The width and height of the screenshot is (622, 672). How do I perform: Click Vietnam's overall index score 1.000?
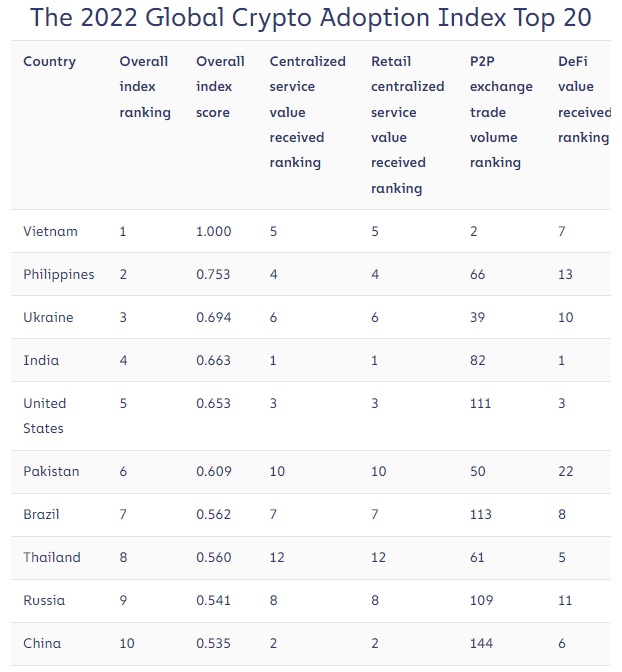point(213,232)
